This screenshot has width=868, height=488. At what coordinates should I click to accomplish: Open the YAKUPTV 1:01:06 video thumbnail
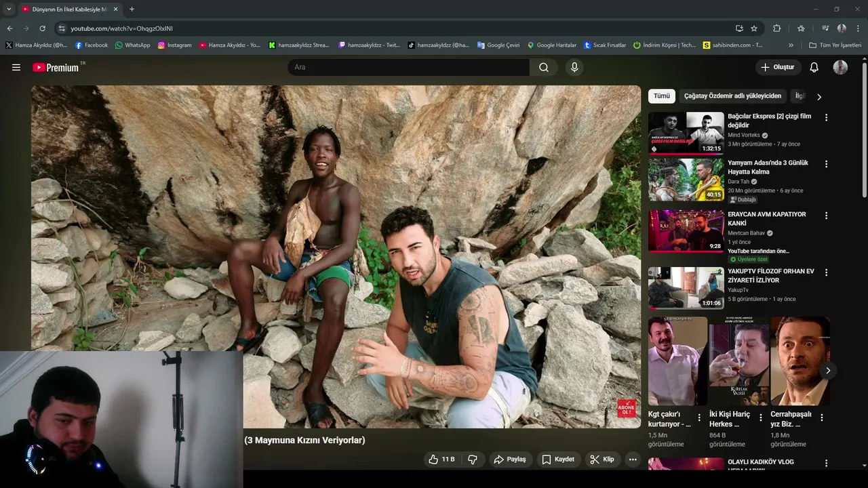click(686, 288)
